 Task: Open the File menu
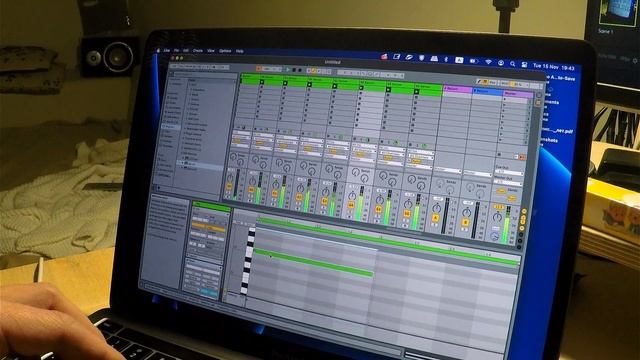coord(176,50)
